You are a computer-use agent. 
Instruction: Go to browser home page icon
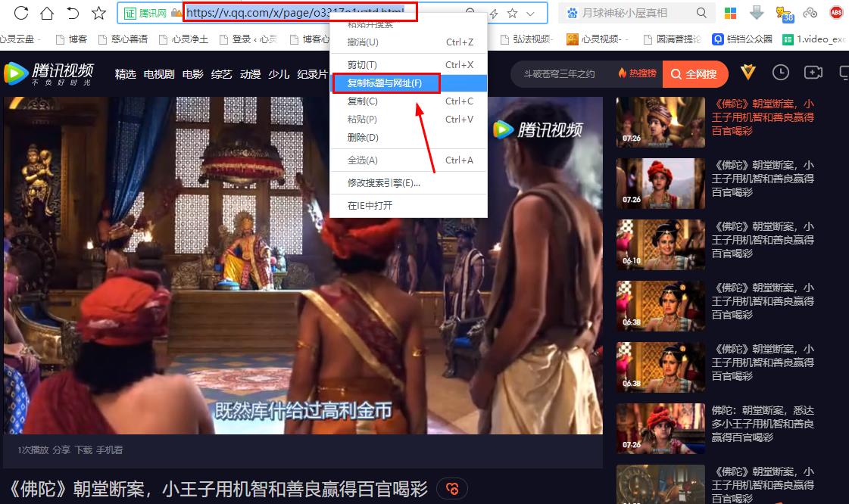click(47, 12)
